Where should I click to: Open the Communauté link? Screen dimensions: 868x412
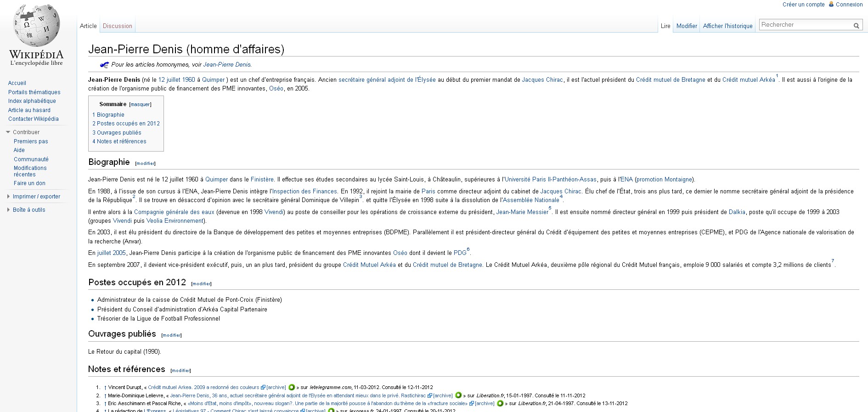click(x=31, y=159)
